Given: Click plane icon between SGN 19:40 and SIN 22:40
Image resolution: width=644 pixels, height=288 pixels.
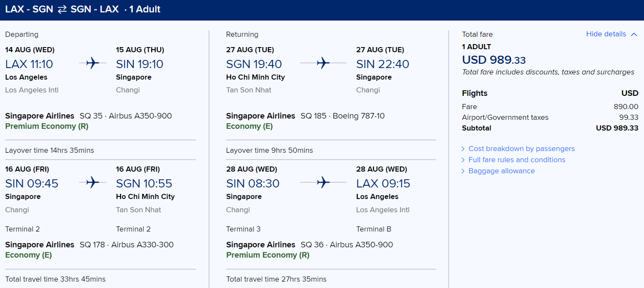Looking at the screenshot, I should (x=323, y=63).
